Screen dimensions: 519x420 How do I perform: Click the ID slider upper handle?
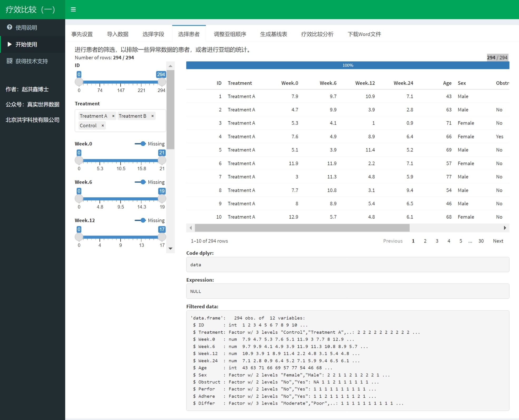[162, 82]
